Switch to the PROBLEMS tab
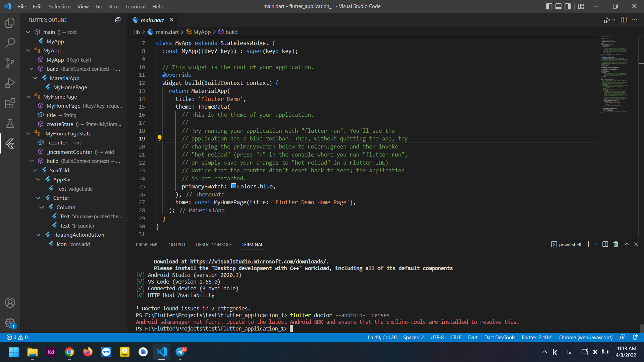Screen dimensions: 644x362 point(147,245)
